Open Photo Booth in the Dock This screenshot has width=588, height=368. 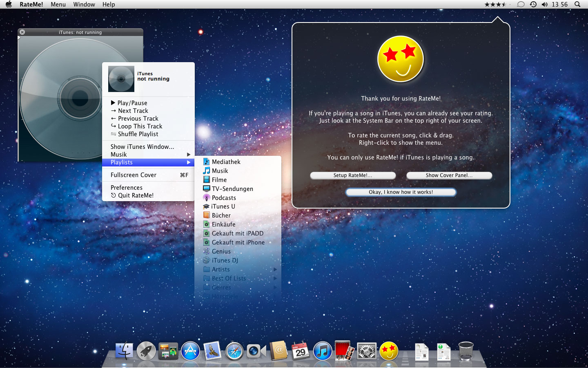344,351
